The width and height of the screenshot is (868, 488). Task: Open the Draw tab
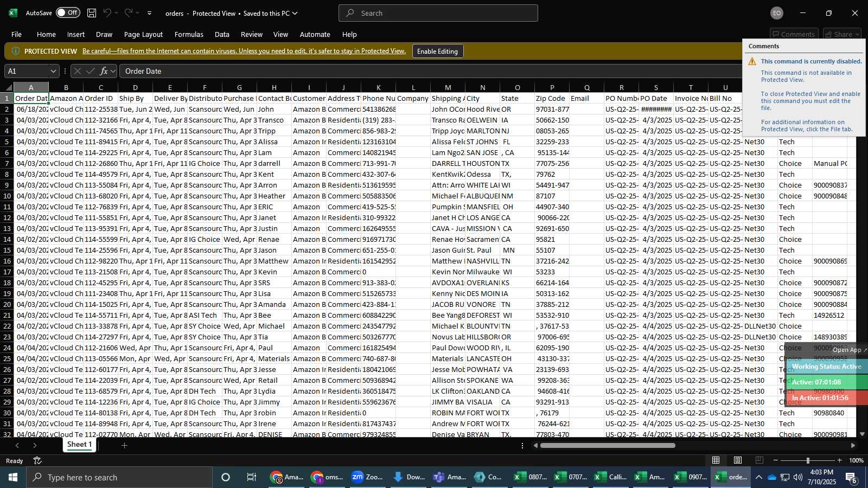[104, 34]
